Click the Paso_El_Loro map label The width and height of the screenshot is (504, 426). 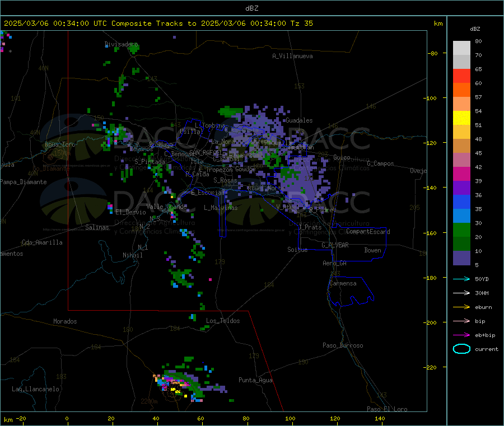point(387,409)
